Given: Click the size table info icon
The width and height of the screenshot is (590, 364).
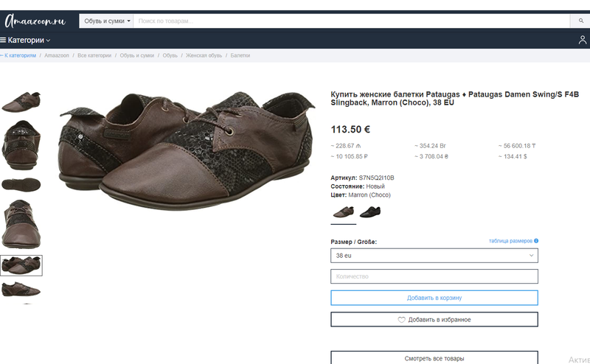Looking at the screenshot, I should (x=536, y=241).
